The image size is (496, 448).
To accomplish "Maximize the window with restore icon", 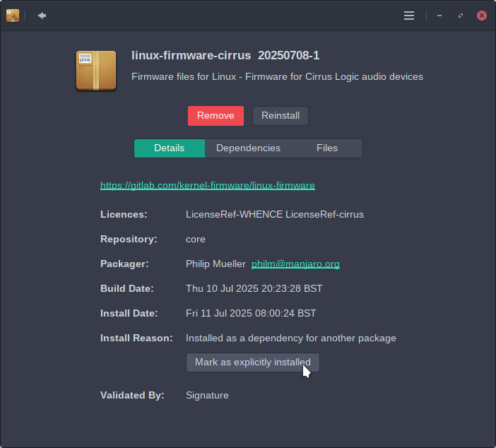I will point(461,16).
